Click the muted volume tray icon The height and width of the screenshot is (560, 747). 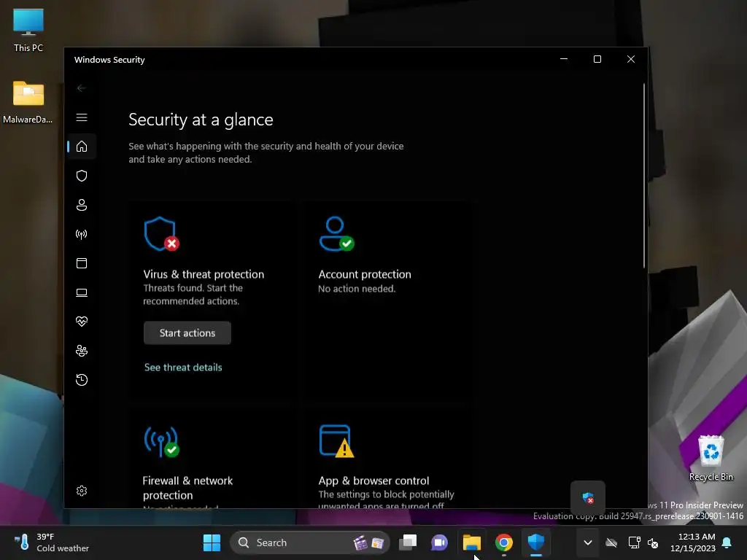click(x=653, y=542)
